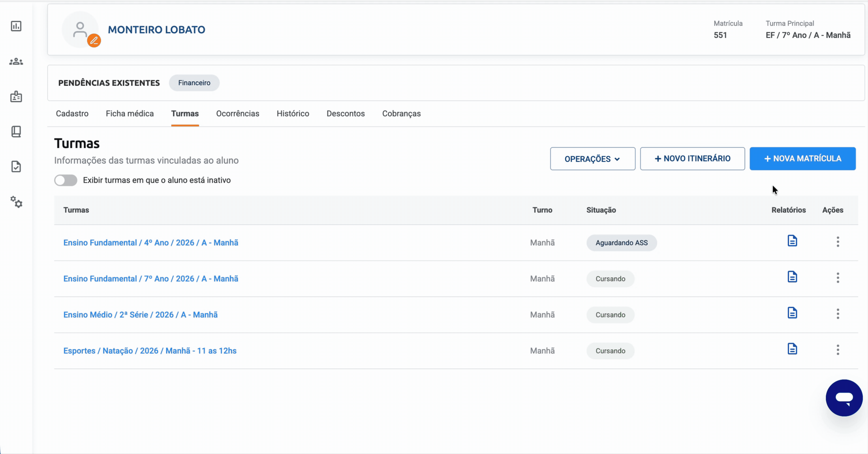Edit the profile photo using orange pencil

click(x=94, y=41)
